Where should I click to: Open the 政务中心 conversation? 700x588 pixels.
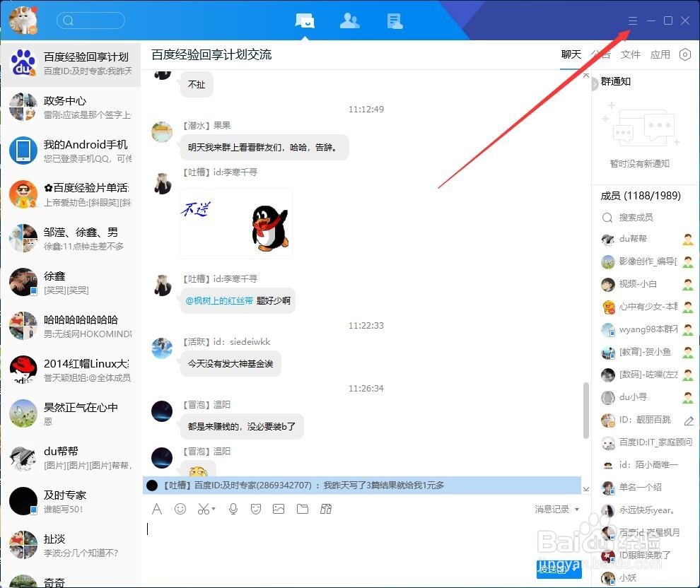point(71,107)
